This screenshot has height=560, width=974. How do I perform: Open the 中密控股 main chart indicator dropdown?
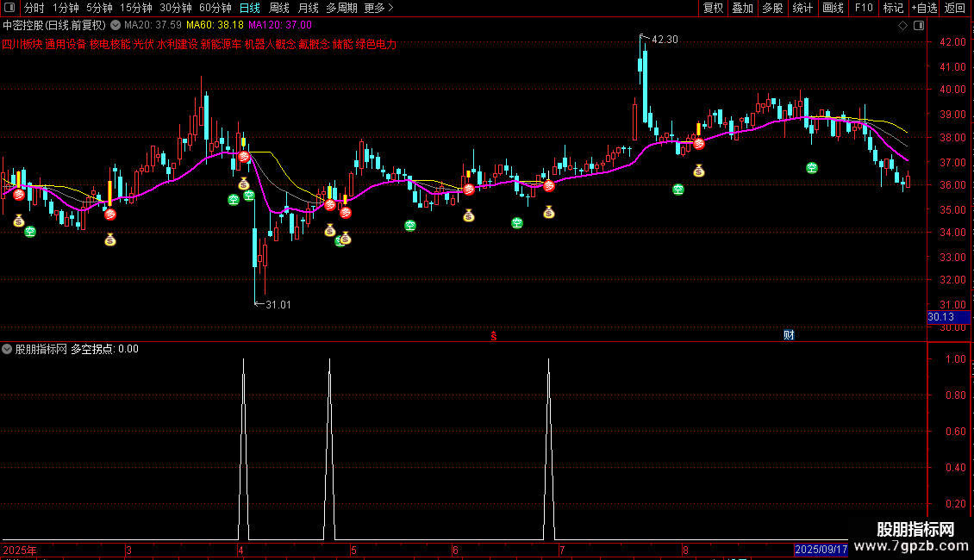[x=116, y=26]
